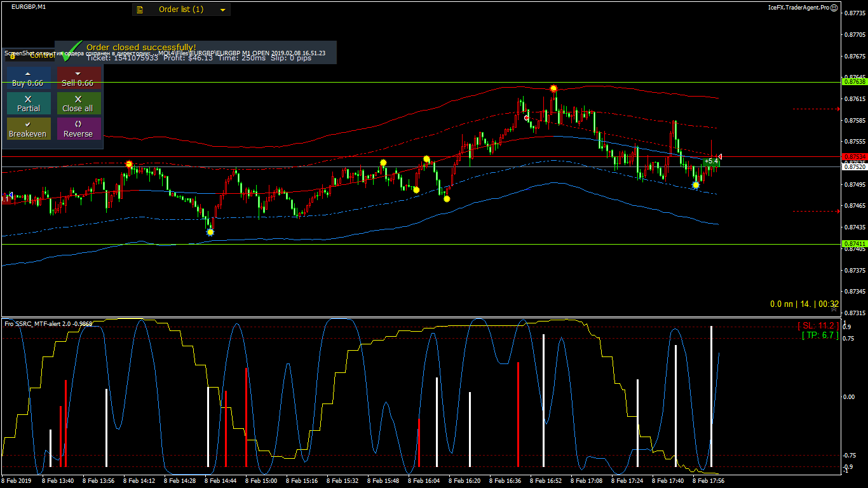Viewport: 868px width, 488px height.
Task: Click the '[ SL: 11.2 ]' label
Action: click(818, 325)
